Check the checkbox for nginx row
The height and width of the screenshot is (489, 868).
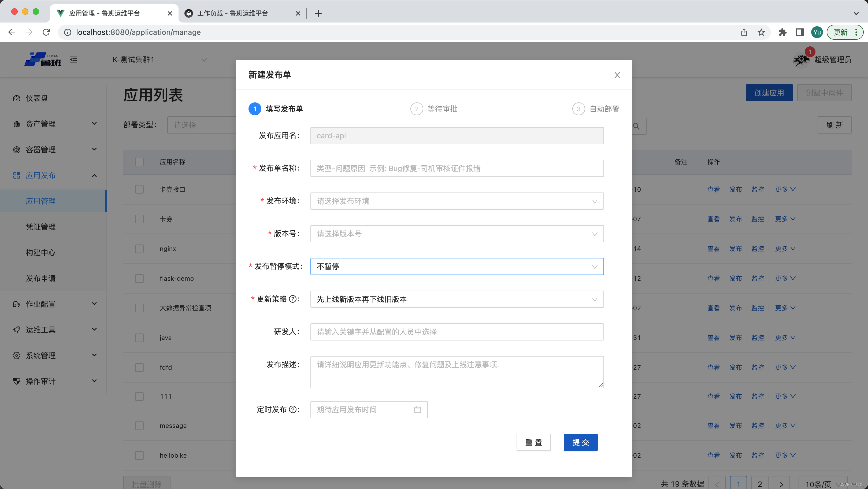139,249
